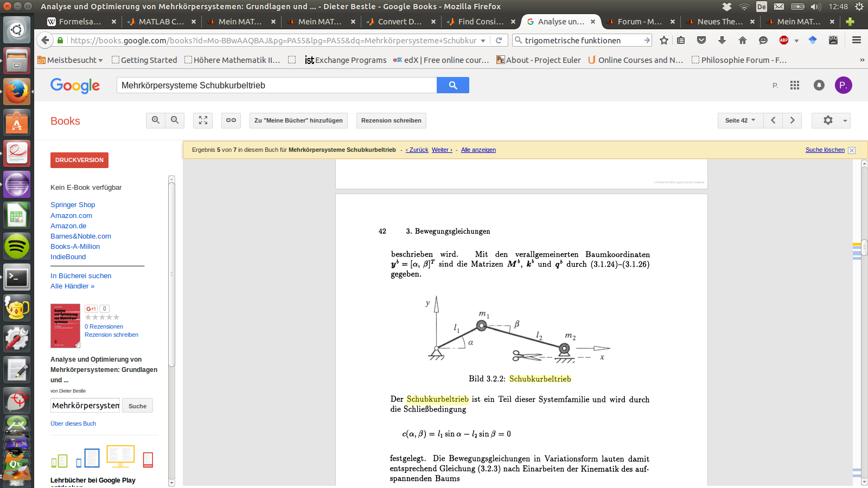Screen dimensions: 868x488
Task: Open the Meistbesucht bookmarks dropdown
Action: point(71,60)
